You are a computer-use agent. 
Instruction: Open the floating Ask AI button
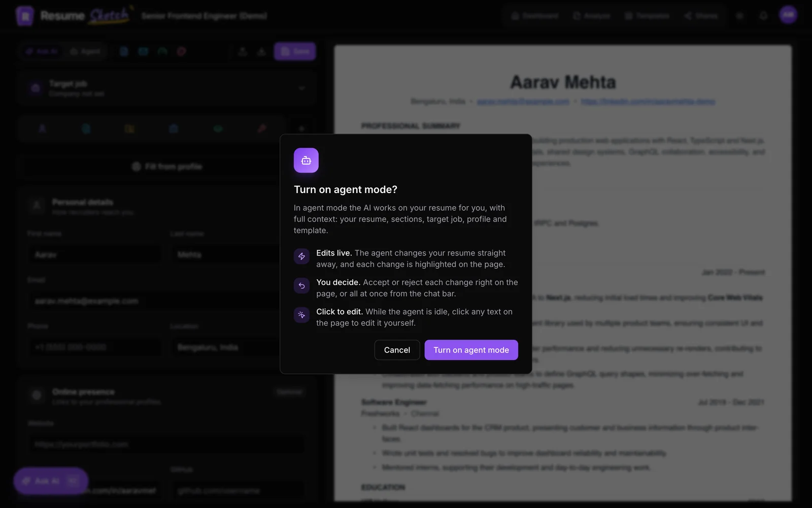51,481
